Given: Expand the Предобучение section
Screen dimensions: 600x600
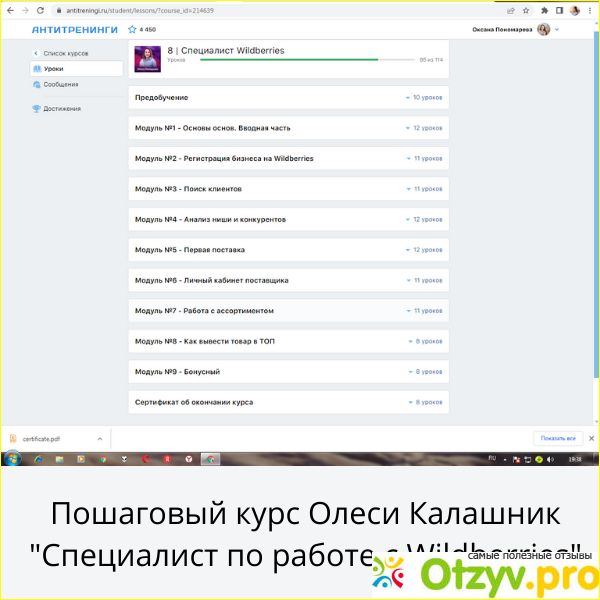Looking at the screenshot, I should tap(288, 98).
